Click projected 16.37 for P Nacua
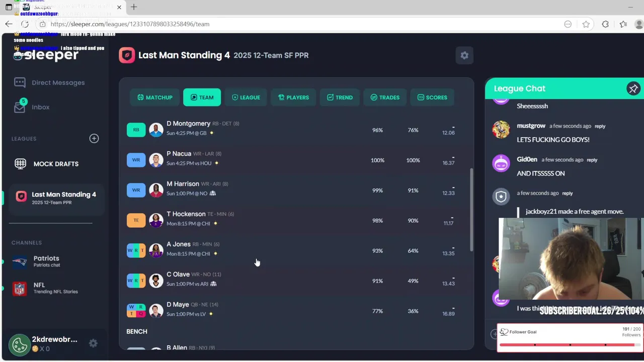 tap(448, 163)
